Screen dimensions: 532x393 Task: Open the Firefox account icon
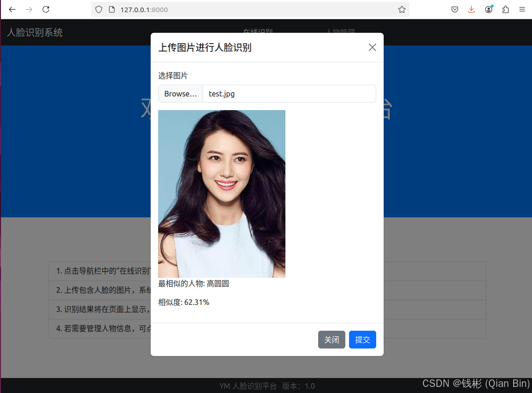click(488, 9)
